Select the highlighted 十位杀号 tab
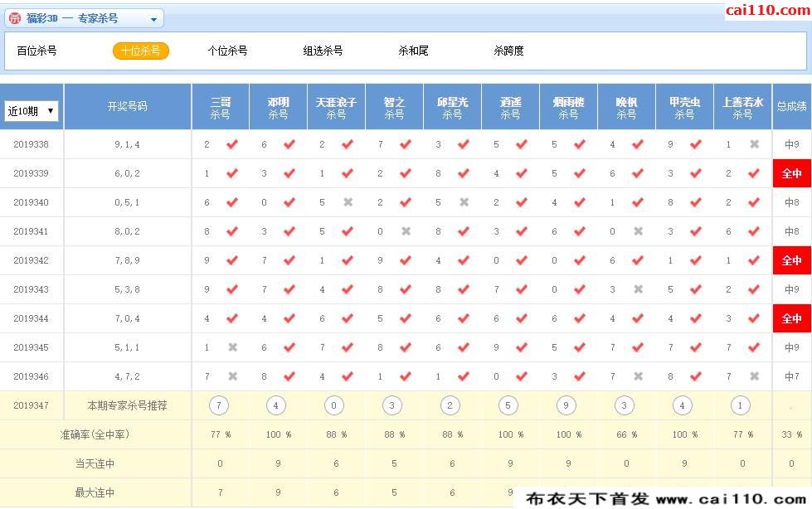 pos(141,51)
